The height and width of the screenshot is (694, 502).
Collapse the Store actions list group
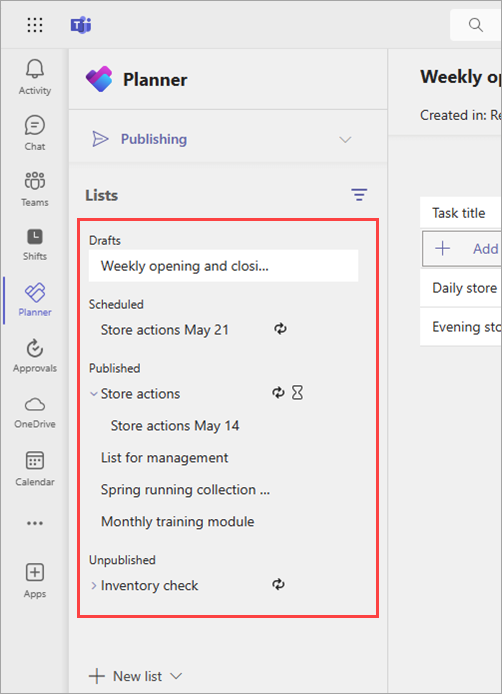click(93, 393)
